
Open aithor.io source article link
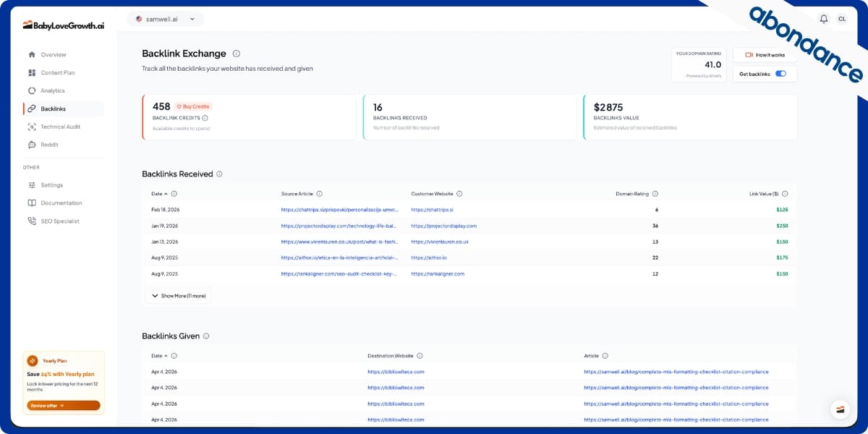click(x=339, y=258)
